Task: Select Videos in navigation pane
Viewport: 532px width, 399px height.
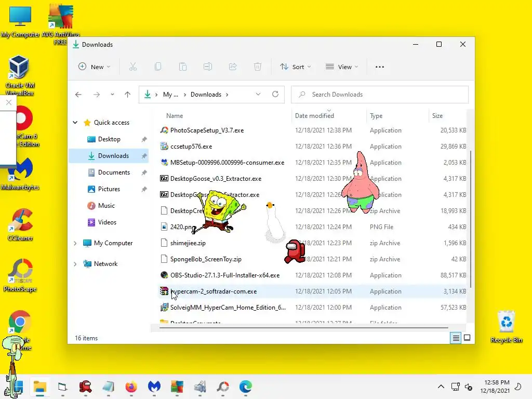Action: pos(109,222)
